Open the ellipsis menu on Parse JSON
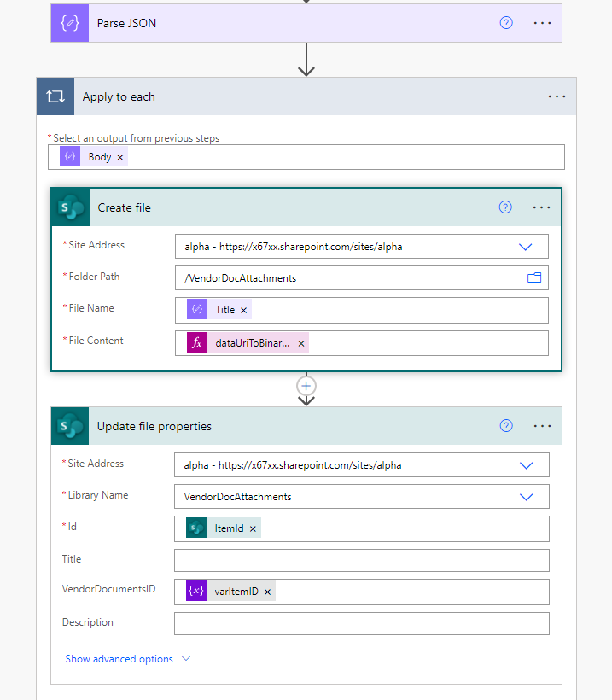The width and height of the screenshot is (612, 700). 543,23
